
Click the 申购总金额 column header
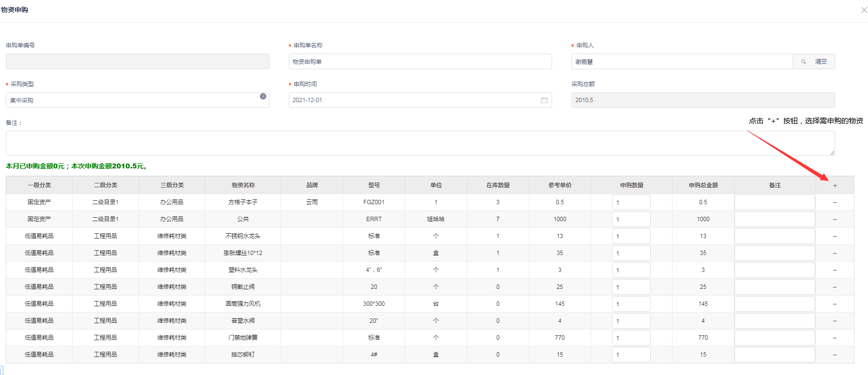(703, 185)
